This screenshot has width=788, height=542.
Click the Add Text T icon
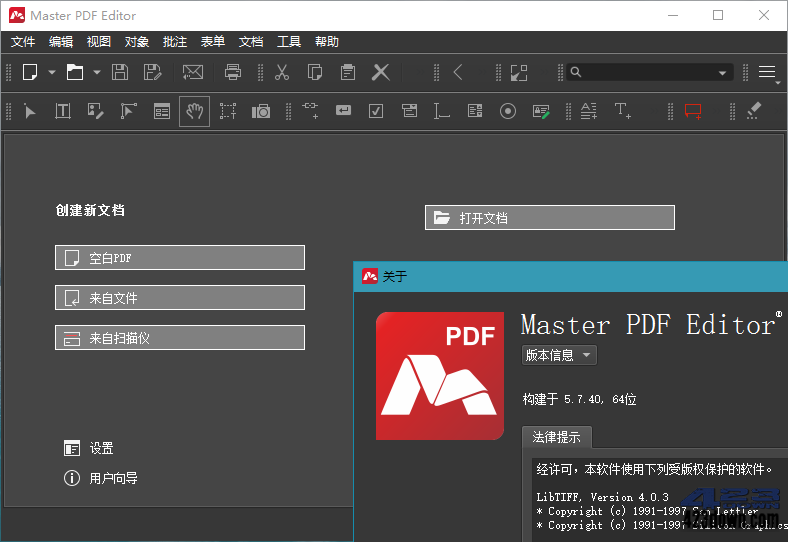[623, 111]
